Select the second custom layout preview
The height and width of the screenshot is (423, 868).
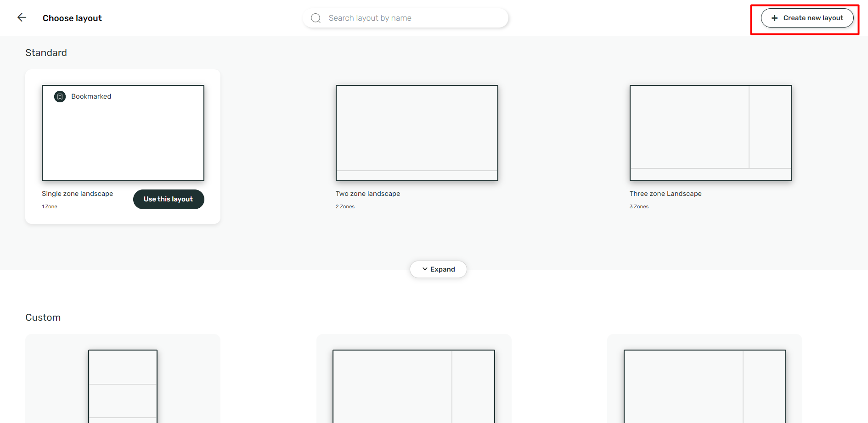413,385
